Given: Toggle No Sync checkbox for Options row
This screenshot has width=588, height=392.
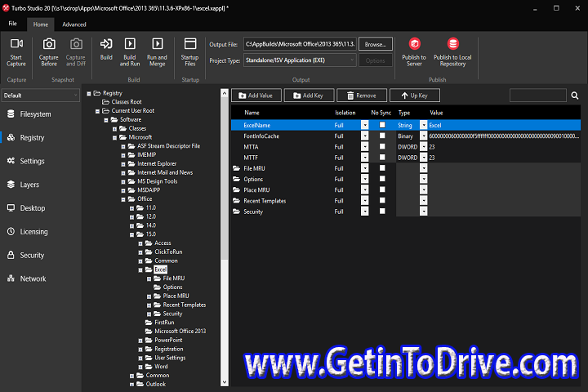Looking at the screenshot, I should (x=382, y=179).
